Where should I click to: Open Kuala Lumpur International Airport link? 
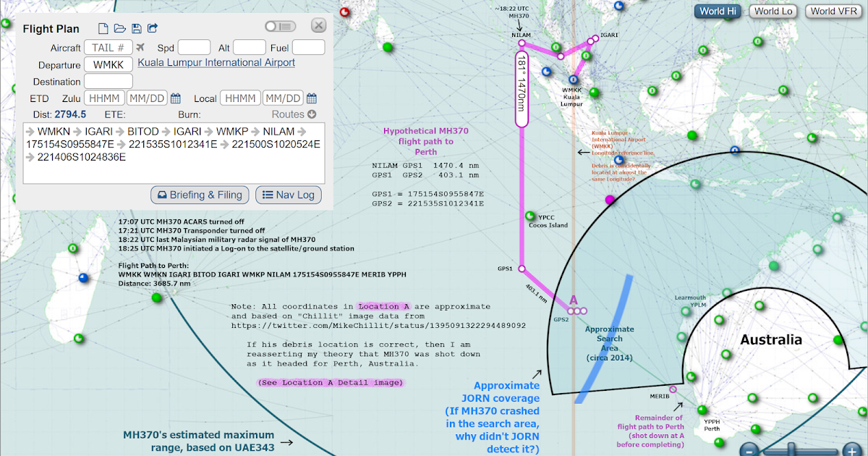click(x=218, y=62)
